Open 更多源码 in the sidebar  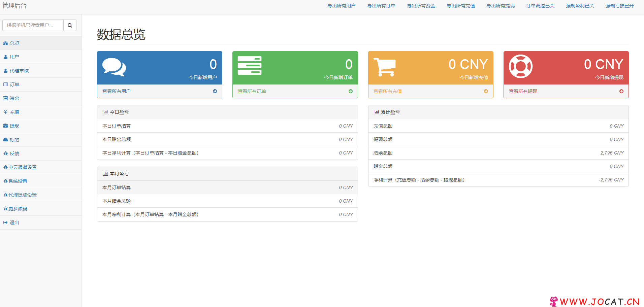point(41,209)
